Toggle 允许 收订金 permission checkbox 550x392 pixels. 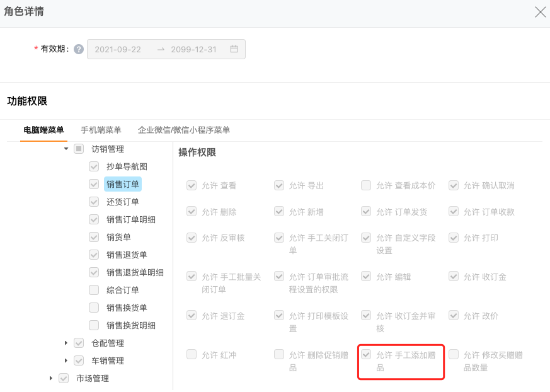pos(454,277)
